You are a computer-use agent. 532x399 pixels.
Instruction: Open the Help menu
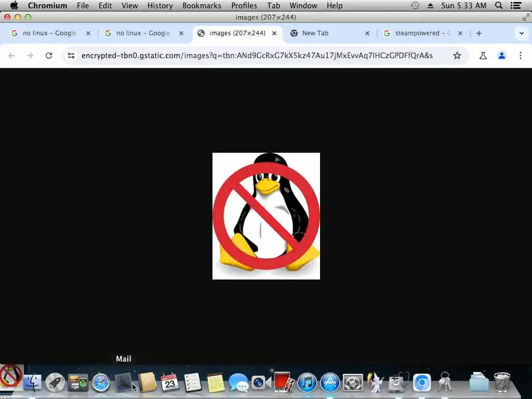click(335, 6)
